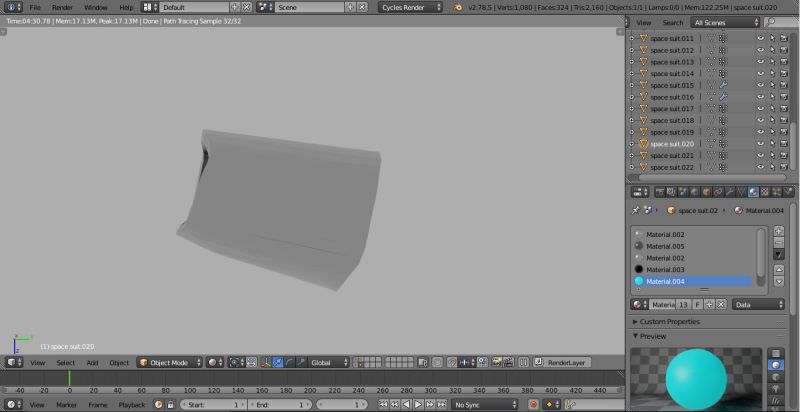Open the Object properties cube tab
Viewport: 800px width, 412px height.
tap(706, 192)
